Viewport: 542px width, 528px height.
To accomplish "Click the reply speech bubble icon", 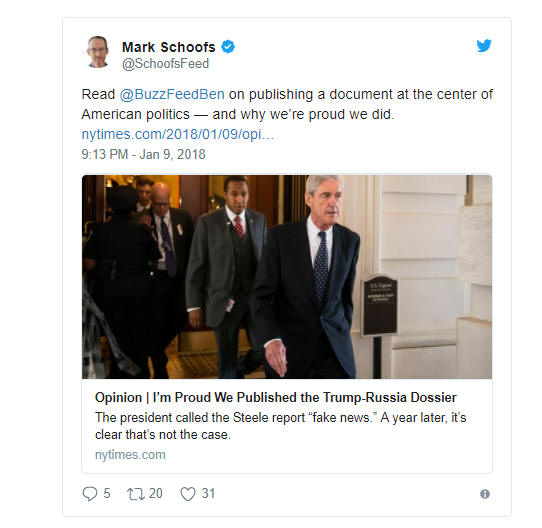I will coord(90,493).
